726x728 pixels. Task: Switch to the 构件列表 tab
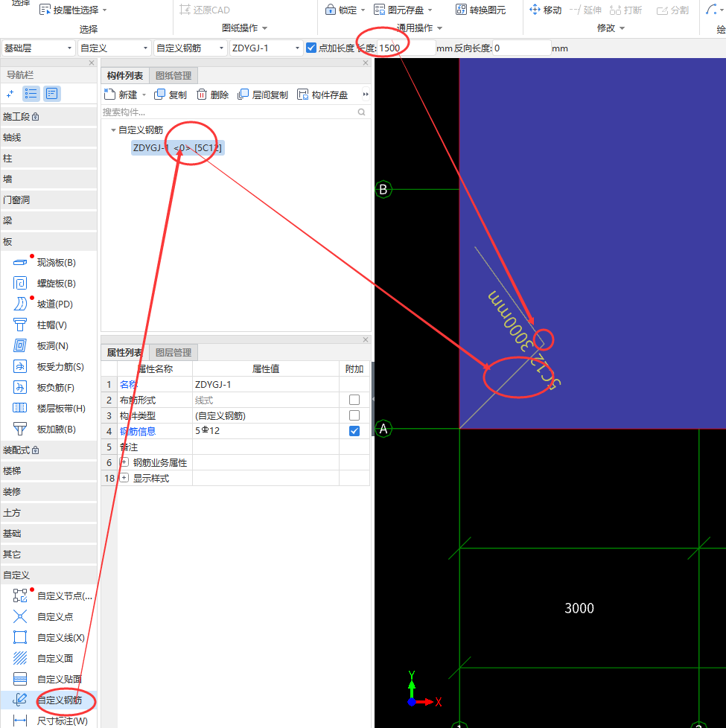point(125,75)
